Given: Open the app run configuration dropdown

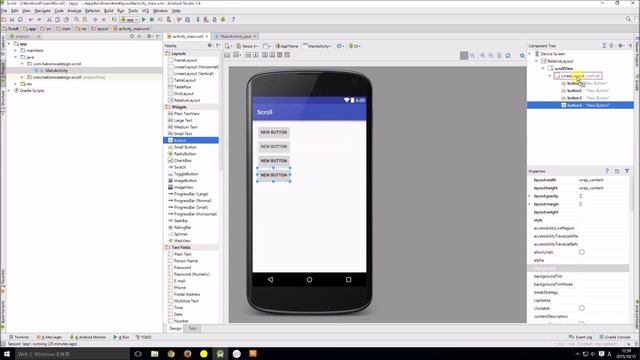Looking at the screenshot, I should pyautogui.click(x=129, y=20).
